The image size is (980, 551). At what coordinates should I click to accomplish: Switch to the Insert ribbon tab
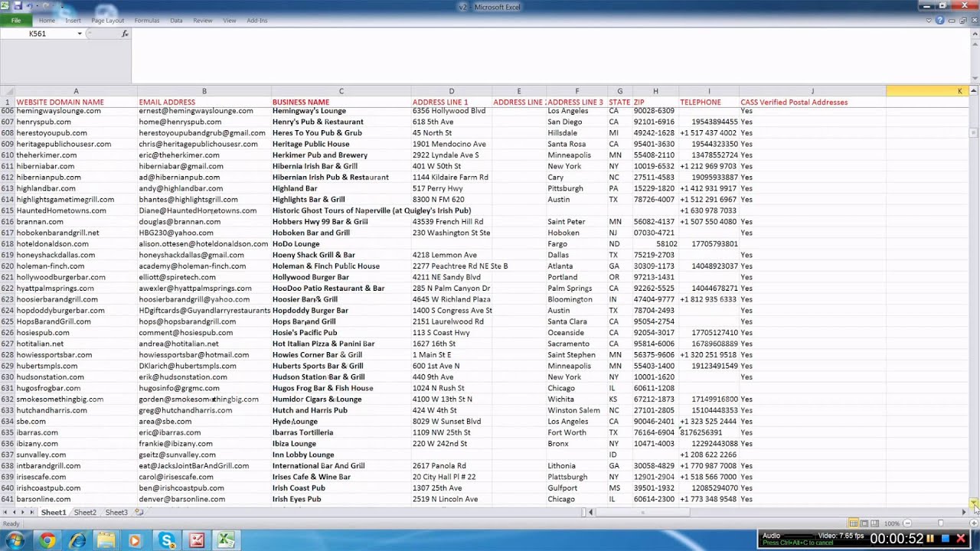point(73,21)
